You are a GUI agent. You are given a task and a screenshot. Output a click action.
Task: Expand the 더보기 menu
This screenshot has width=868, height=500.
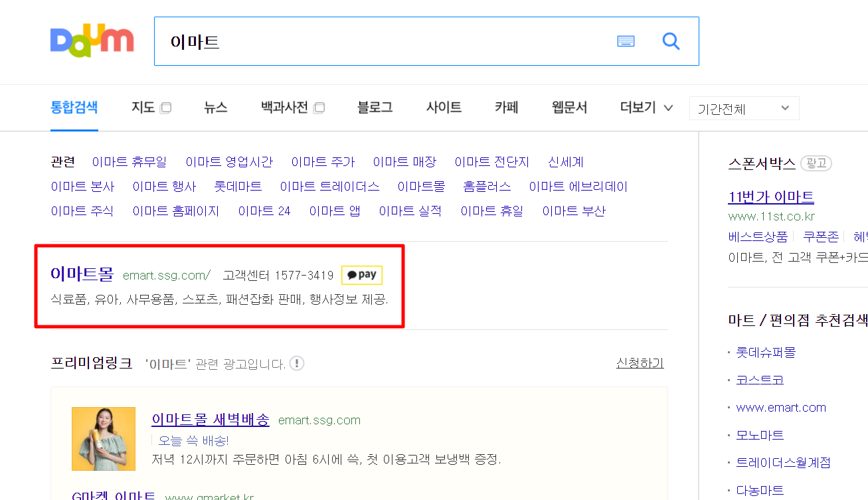point(647,108)
